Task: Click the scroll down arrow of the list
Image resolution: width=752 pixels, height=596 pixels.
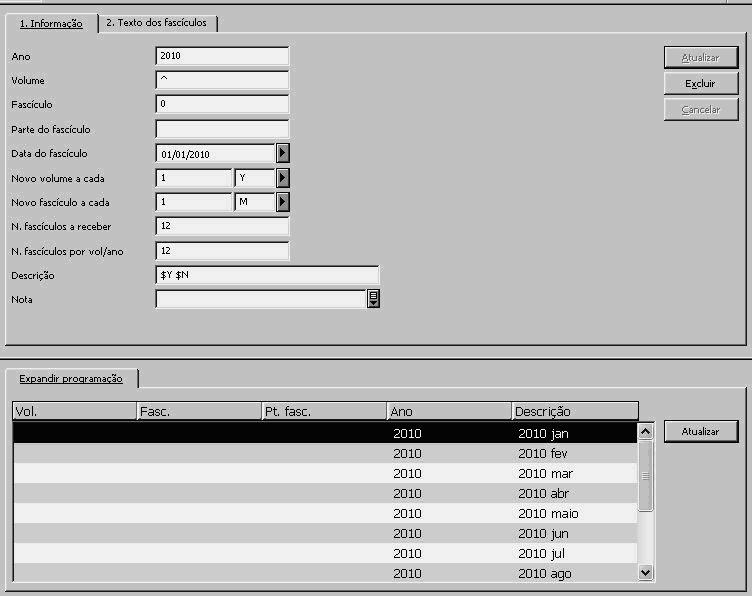Action: coord(646,573)
